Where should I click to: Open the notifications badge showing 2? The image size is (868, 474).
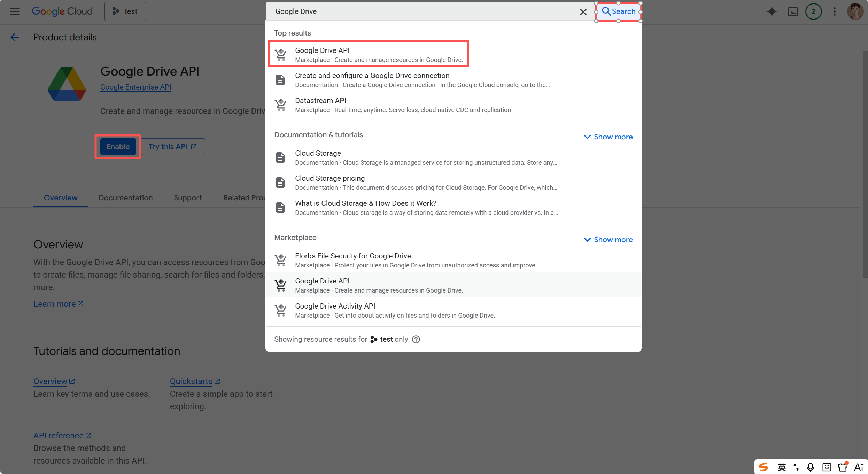[x=813, y=11]
